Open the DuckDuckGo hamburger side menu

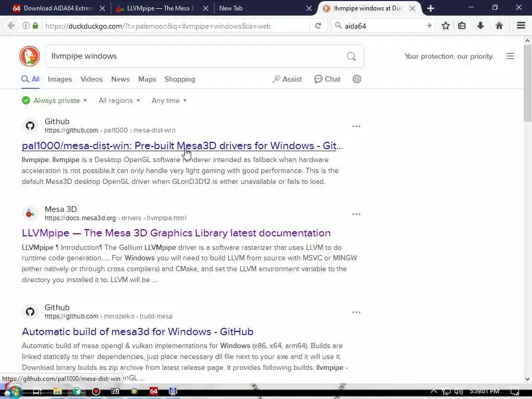pos(510,56)
